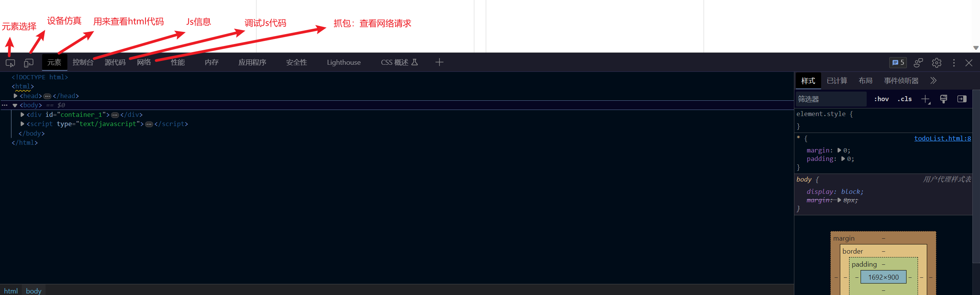Image resolution: width=980 pixels, height=295 pixels.
Task: Select the opening <html> tag line
Action: pos(23,87)
